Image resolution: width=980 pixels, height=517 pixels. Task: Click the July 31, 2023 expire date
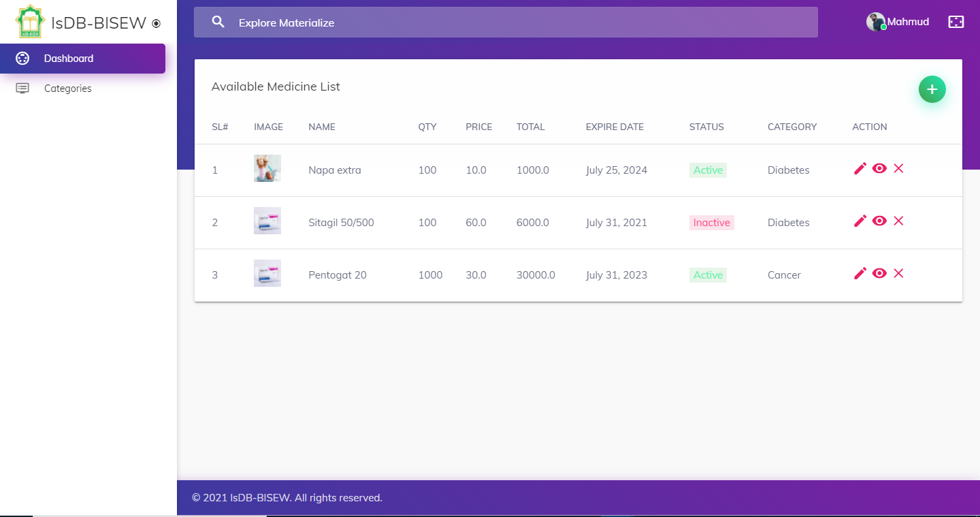click(x=617, y=275)
